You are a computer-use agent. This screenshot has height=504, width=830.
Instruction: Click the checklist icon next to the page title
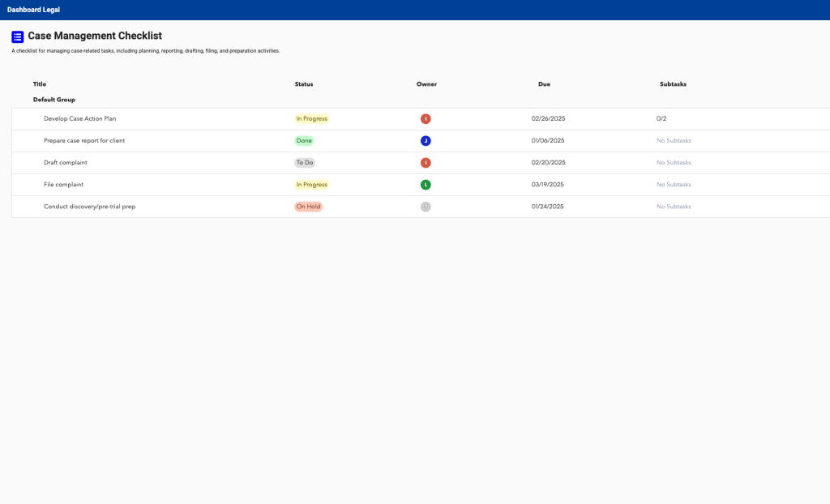[x=17, y=36]
